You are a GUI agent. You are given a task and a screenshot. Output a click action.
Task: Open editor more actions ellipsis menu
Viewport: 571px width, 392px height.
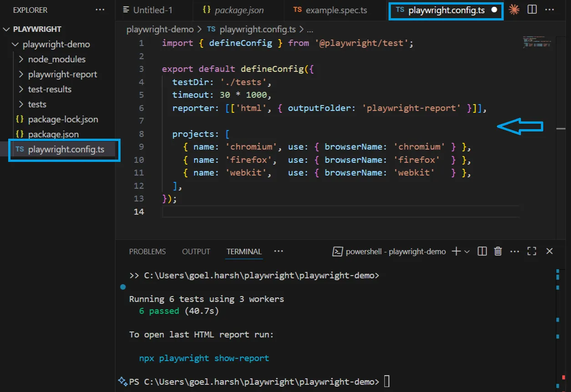(x=550, y=10)
